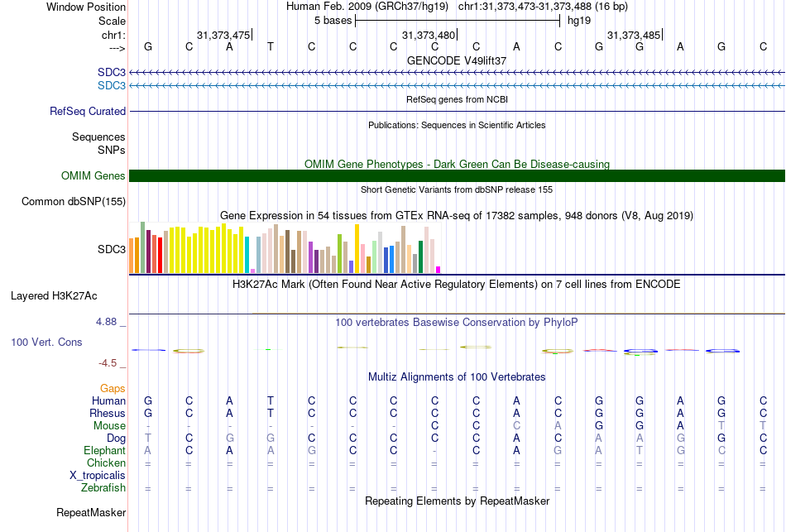The height and width of the screenshot is (532, 786).
Task: Click the dark green OMIM gene bar
Action: tap(457, 175)
